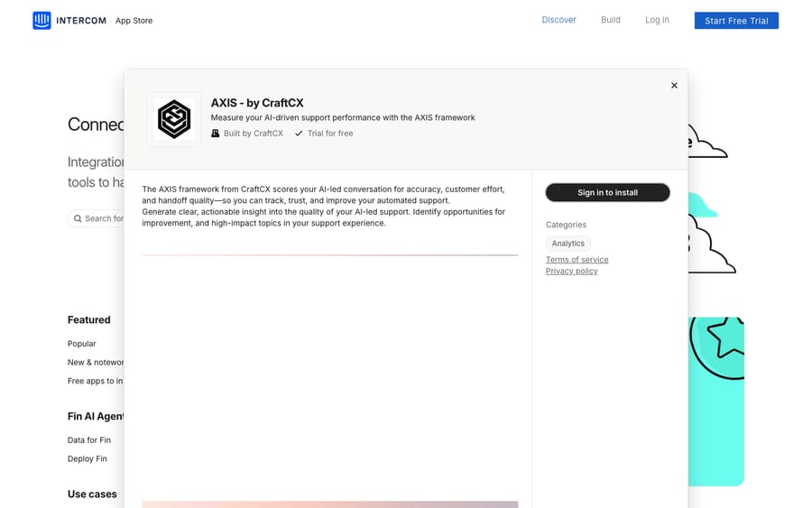This screenshot has width=812, height=508.
Task: Click the checkmark icon next to Trial for free
Action: click(x=299, y=134)
